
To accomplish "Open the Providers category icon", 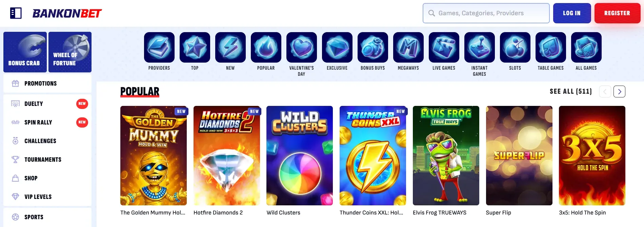I will click(x=159, y=47).
